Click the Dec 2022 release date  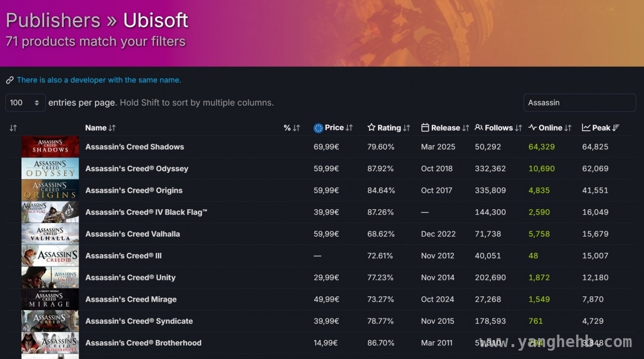(438, 234)
